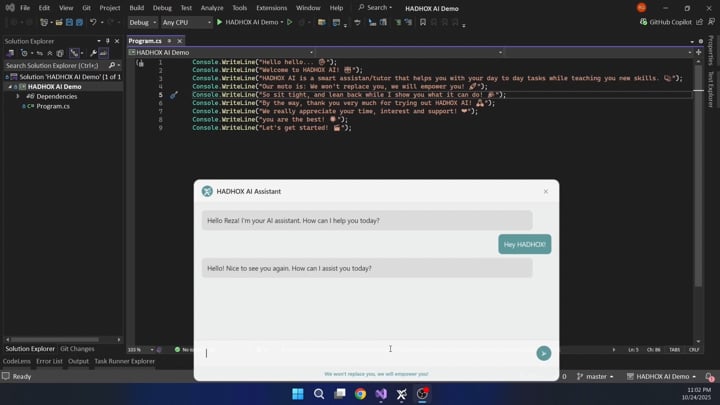720x405 pixels.
Task: Select the Program.cs editor tab
Action: click(145, 41)
